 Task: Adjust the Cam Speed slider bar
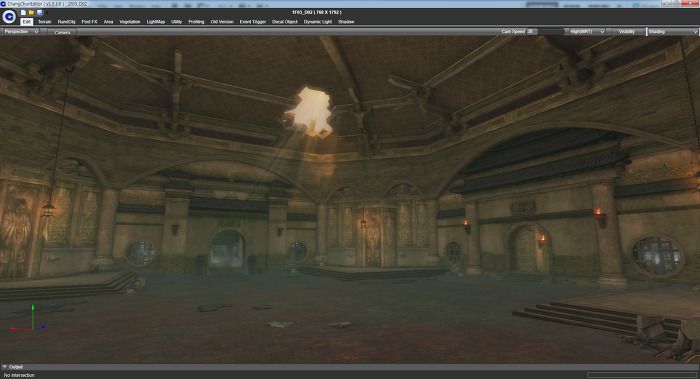pyautogui.click(x=550, y=32)
